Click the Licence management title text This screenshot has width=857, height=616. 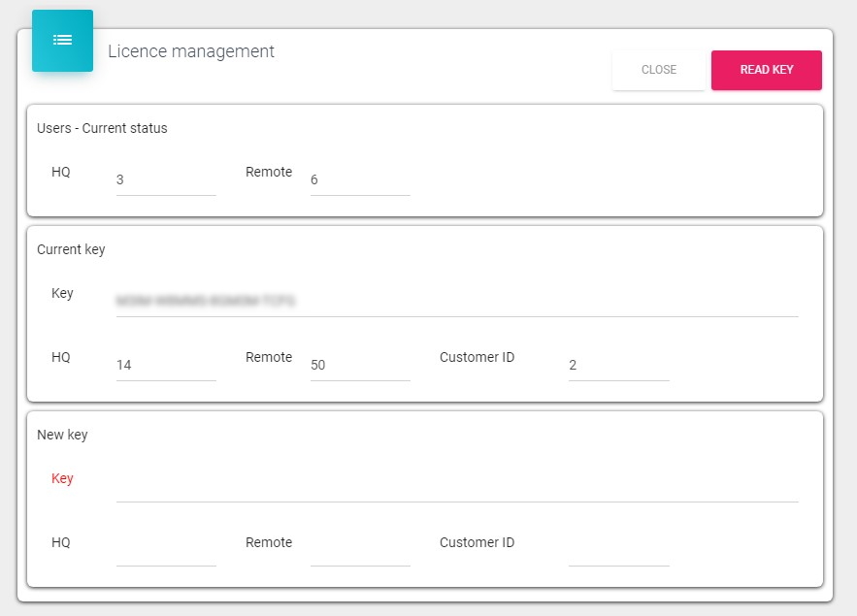(x=191, y=51)
